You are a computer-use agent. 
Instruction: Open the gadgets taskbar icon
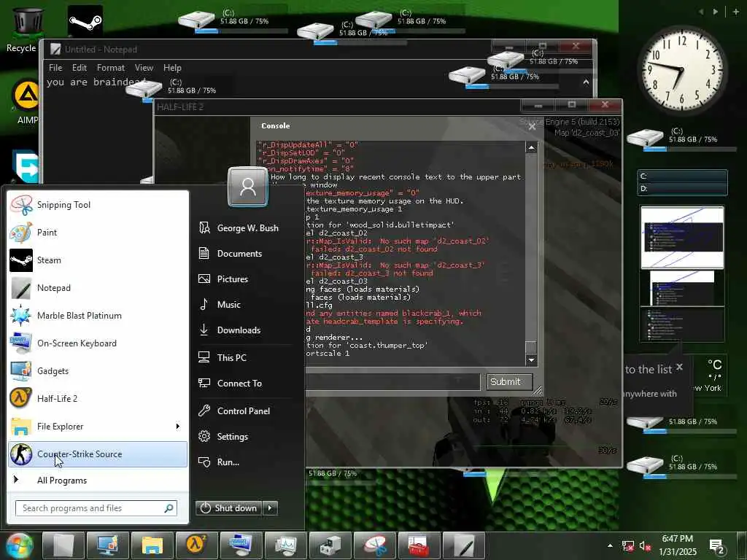(x=330, y=545)
